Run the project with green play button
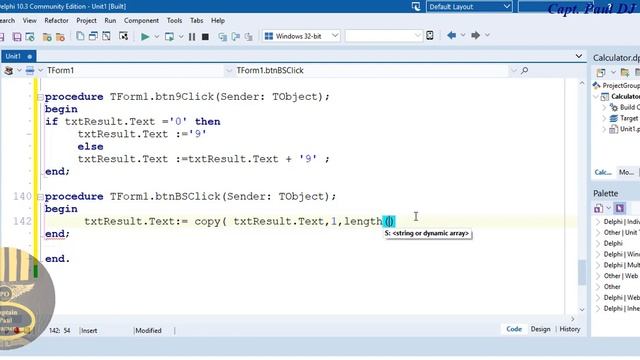This screenshot has height=360, width=640. point(145,37)
